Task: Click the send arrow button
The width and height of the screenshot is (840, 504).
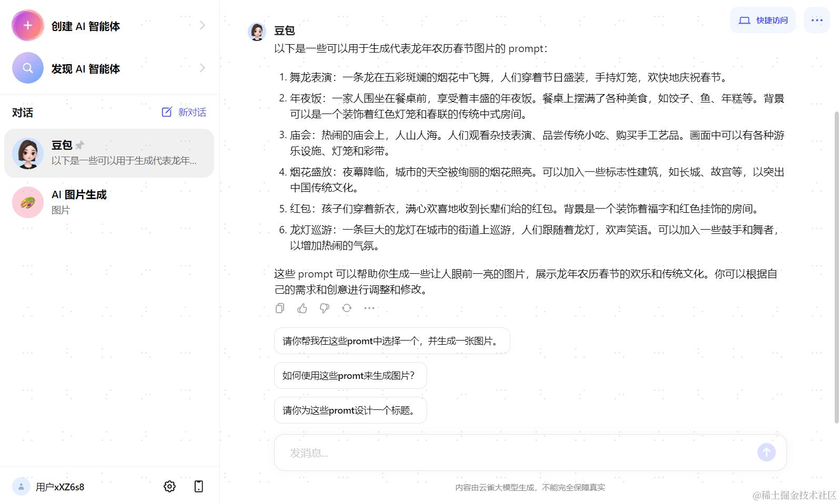Action: point(766,452)
